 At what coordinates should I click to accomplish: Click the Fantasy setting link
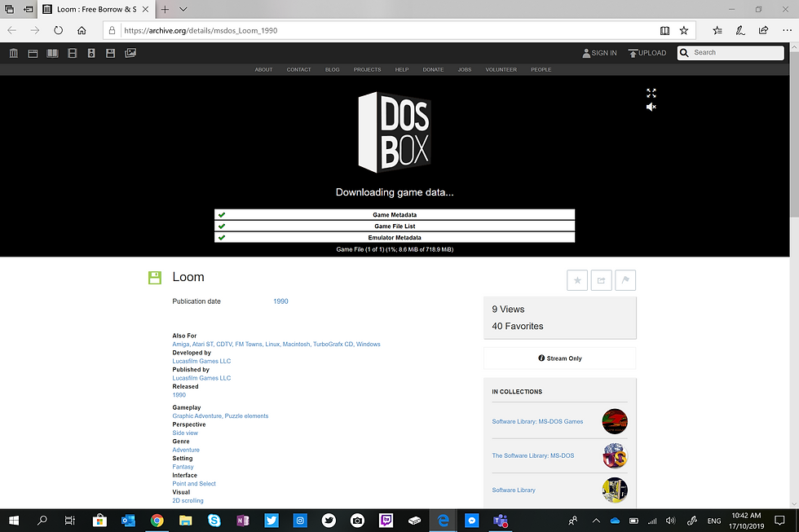coord(183,467)
